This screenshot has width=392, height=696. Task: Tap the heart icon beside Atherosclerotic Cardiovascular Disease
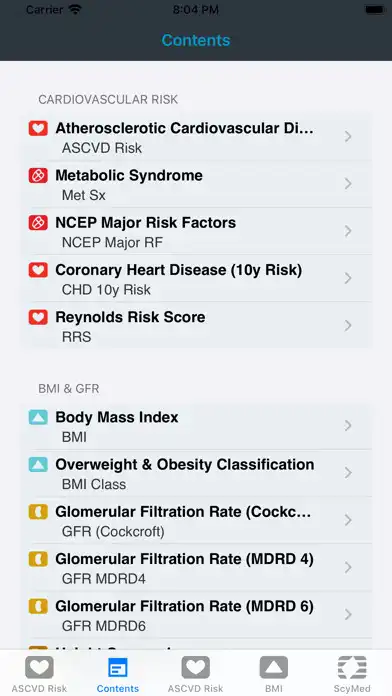[38, 128]
